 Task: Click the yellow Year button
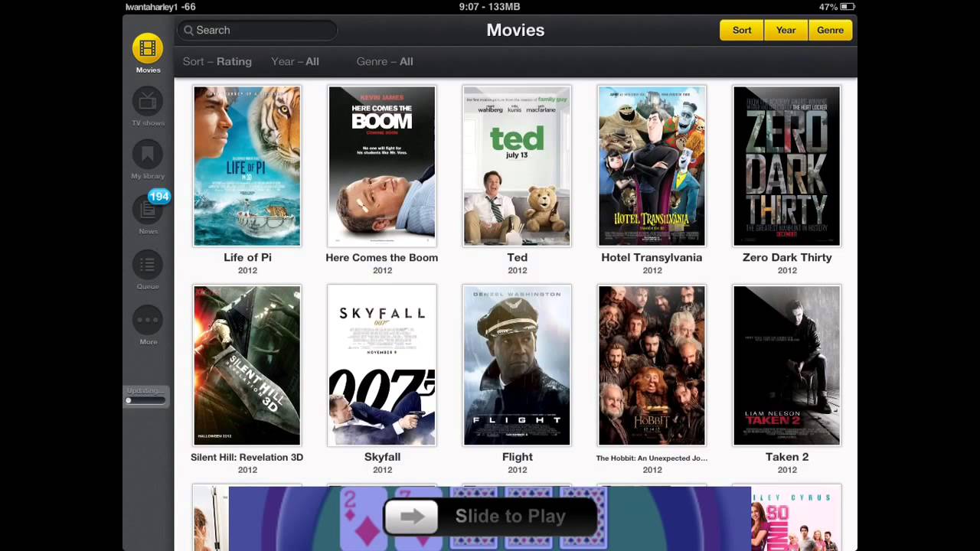click(786, 30)
